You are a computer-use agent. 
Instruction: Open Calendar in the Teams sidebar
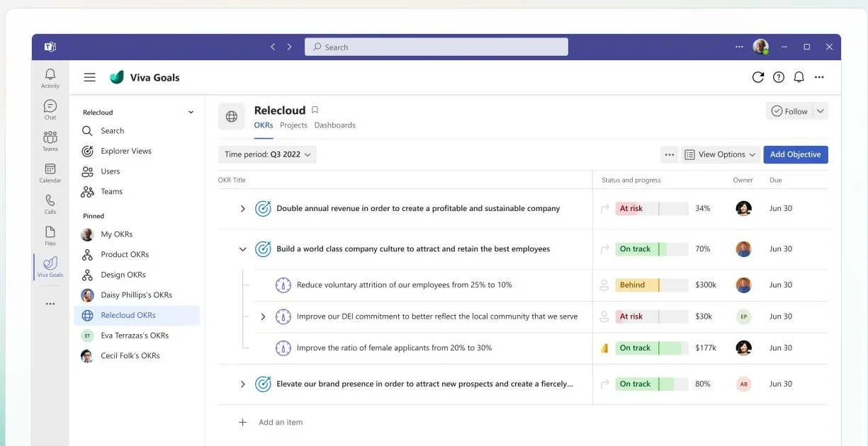[x=50, y=173]
